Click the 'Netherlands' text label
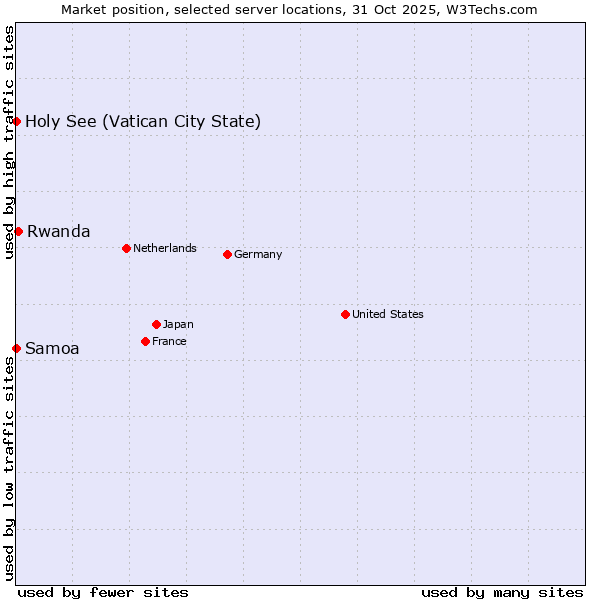Screen dimensions: 600x600 click(x=164, y=248)
